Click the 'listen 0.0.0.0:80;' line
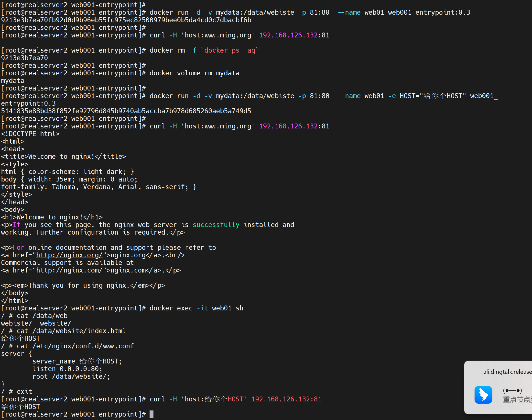 (67, 369)
